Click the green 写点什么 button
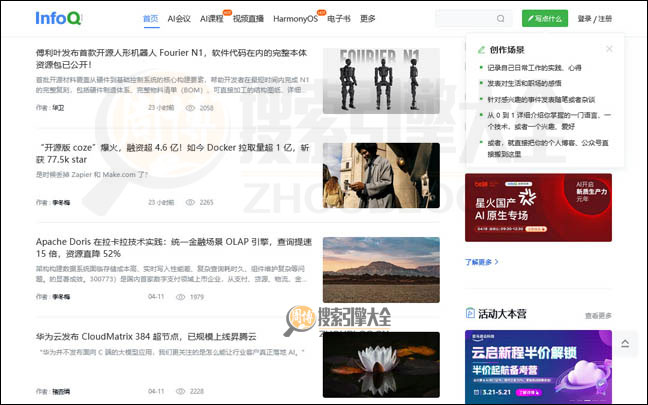The image size is (648, 405). tap(545, 19)
